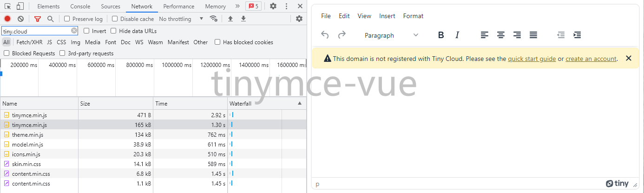Viewport: 644px width, 193px height.
Task: Follow the quick start guide link
Action: click(x=532, y=59)
